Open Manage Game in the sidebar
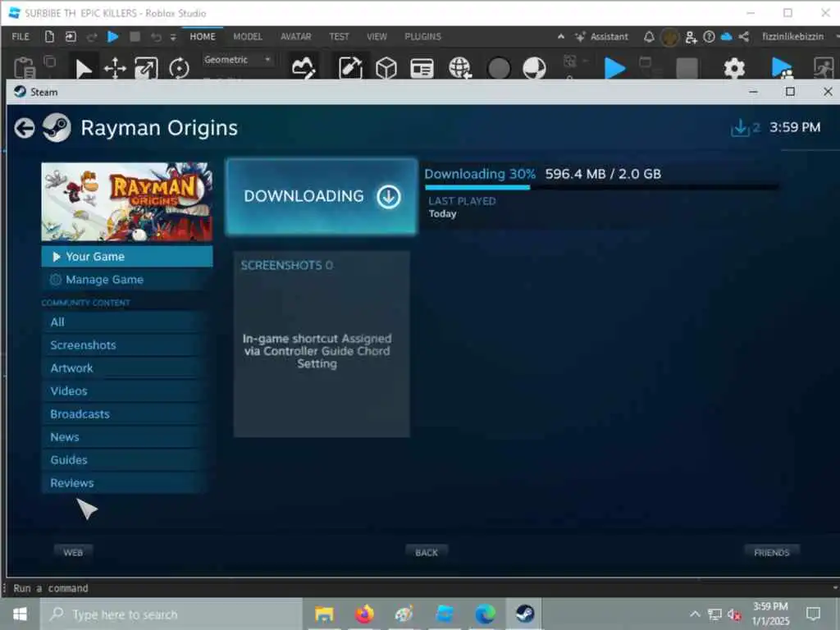Viewport: 840px width, 630px height. click(127, 280)
